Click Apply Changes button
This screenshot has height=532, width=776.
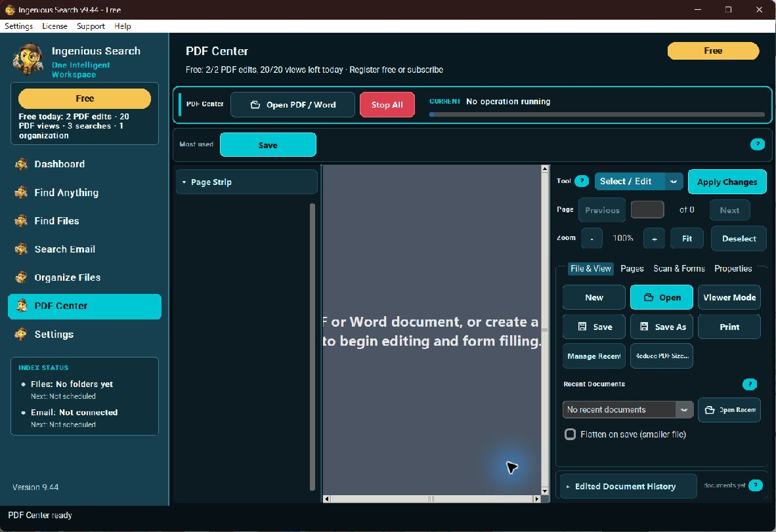(727, 182)
